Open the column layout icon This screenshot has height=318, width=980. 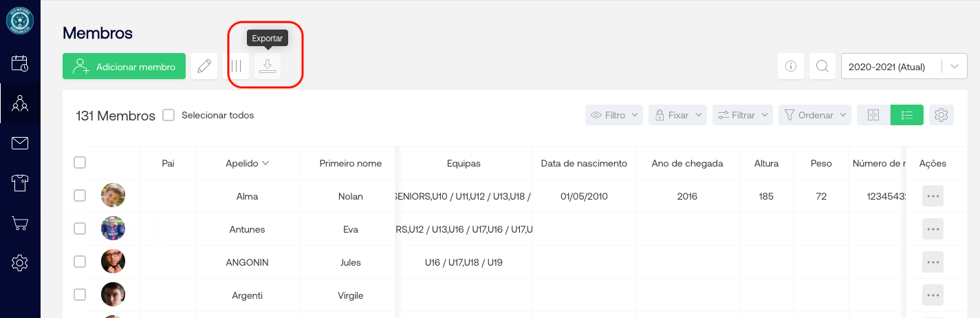pos(237,66)
